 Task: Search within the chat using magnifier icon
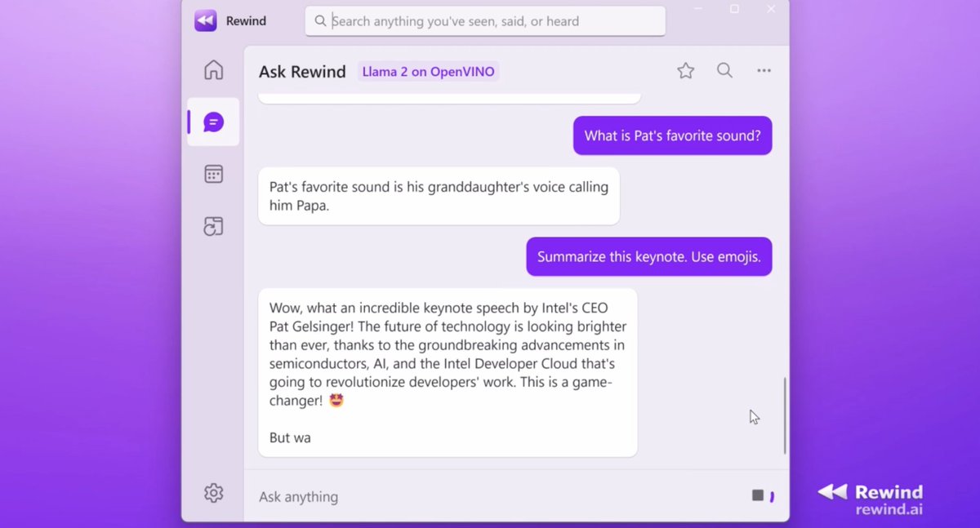coord(724,71)
